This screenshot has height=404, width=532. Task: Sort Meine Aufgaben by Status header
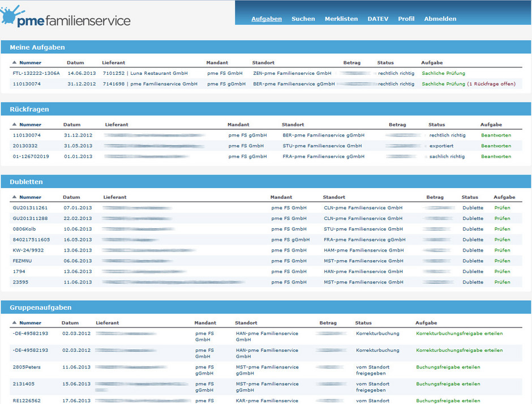pyautogui.click(x=385, y=62)
